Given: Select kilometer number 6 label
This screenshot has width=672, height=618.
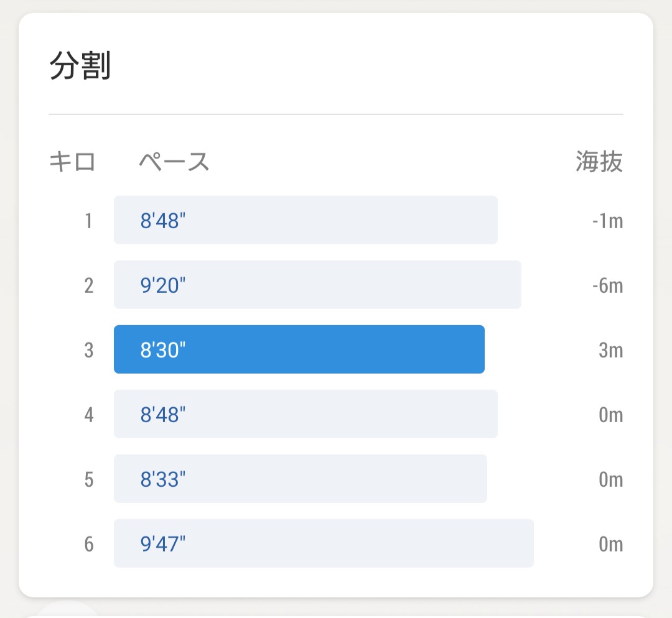Looking at the screenshot, I should point(89,544).
